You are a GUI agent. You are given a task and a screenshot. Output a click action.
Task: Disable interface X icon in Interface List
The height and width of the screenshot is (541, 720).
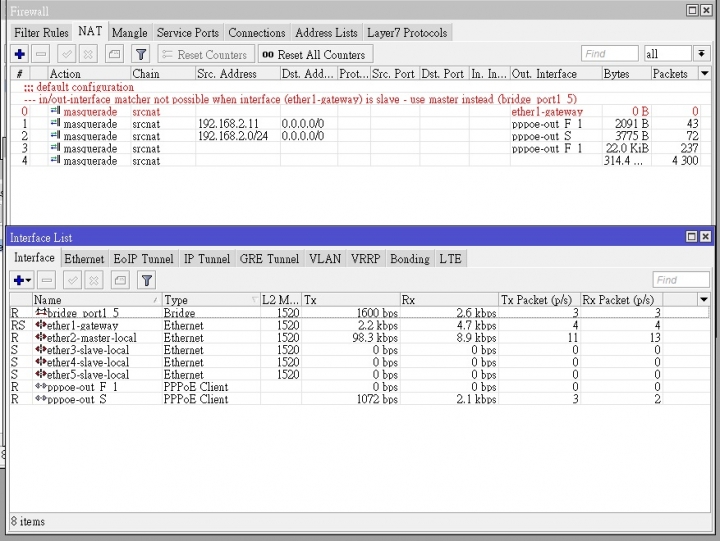[94, 280]
